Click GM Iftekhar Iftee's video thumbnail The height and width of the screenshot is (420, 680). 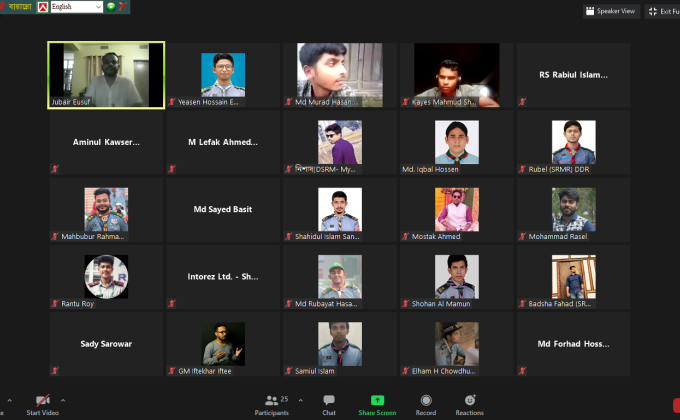[223, 344]
